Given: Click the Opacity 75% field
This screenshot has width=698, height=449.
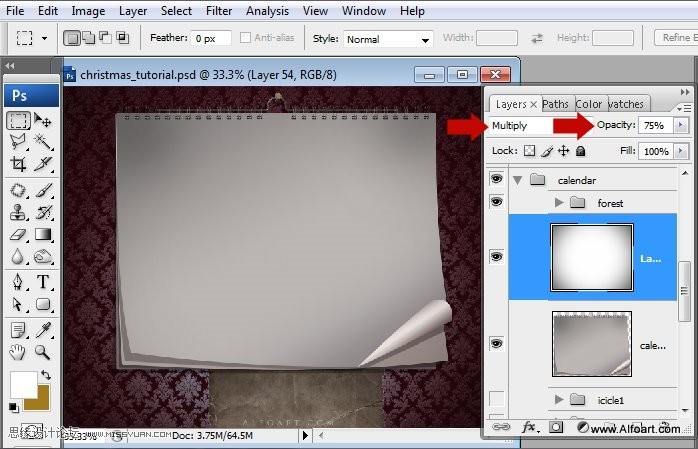Looking at the screenshot, I should pyautogui.click(x=656, y=125).
